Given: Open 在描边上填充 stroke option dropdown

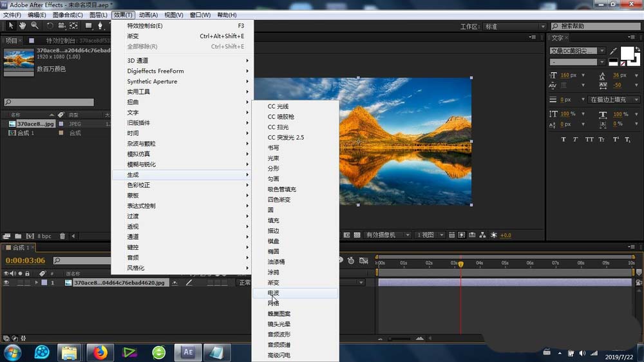Looking at the screenshot, I should click(614, 100).
